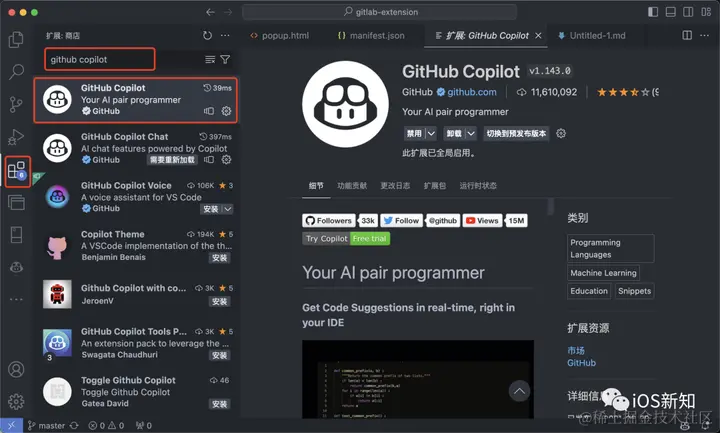Screen dimensions: 720x433
Task: Click the Try Copilot Free trial badge
Action: click(x=346, y=238)
